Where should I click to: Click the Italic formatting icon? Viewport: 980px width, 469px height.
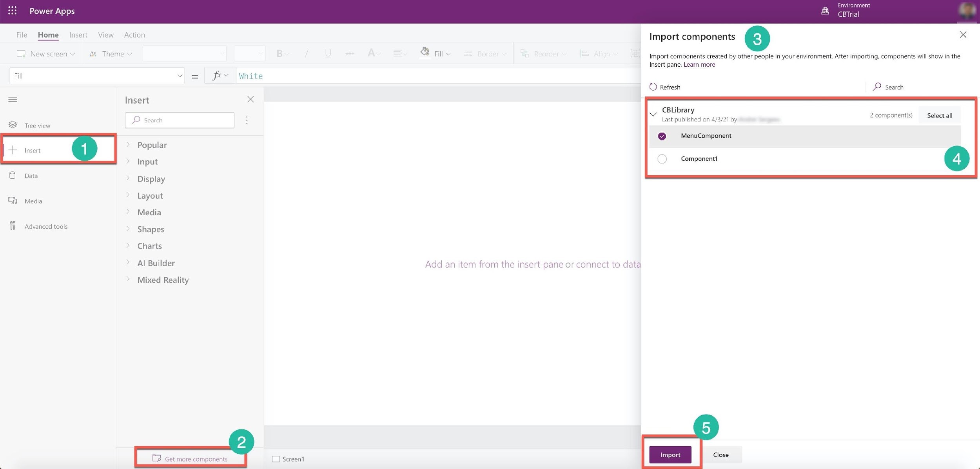[306, 54]
